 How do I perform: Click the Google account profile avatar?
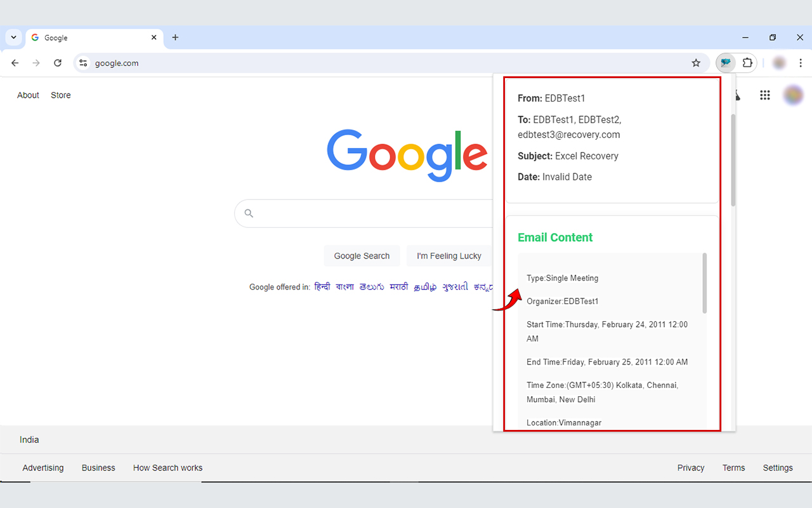(x=794, y=95)
